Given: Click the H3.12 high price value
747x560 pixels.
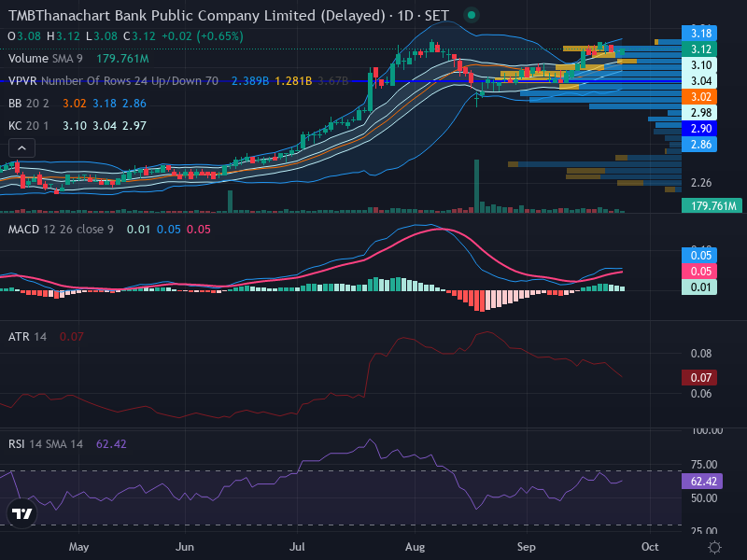Looking at the screenshot, I should [63, 36].
